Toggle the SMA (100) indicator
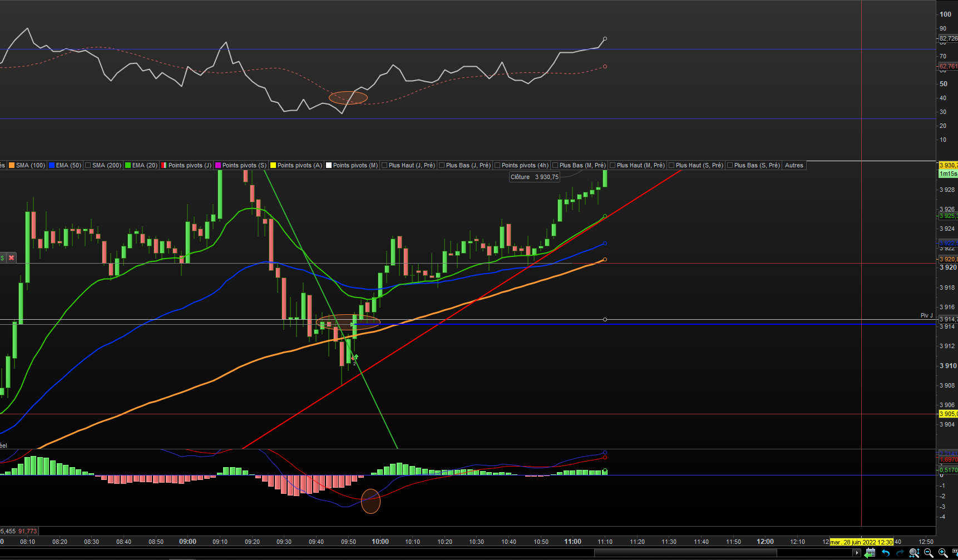The image size is (958, 560). (x=27, y=165)
